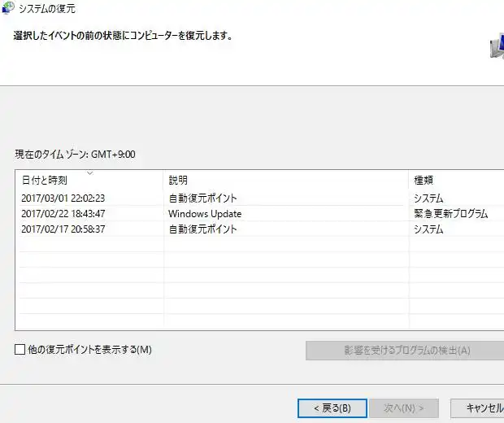The width and height of the screenshot is (504, 423).
Task: Sort by the 日付と時刻 column header
Action: point(89,180)
